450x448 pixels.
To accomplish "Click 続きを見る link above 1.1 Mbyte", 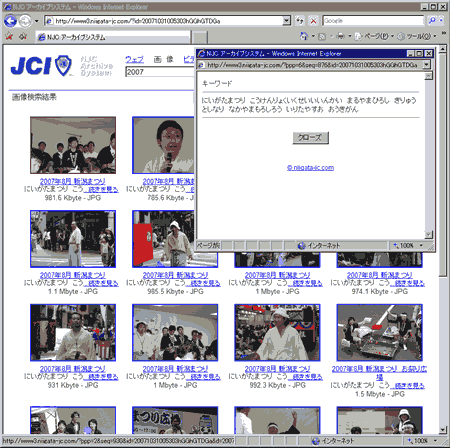I will pos(102,283).
